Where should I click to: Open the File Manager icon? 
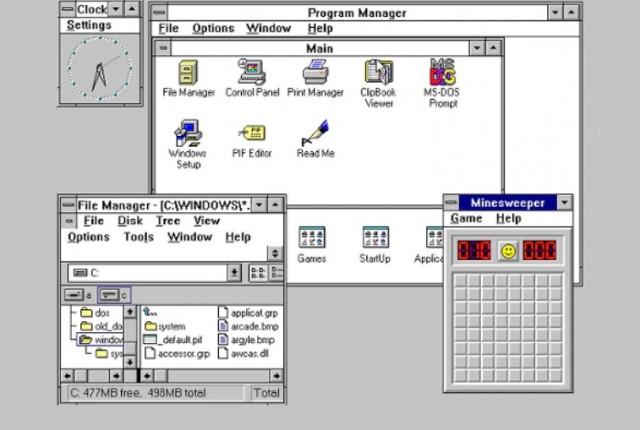(x=188, y=73)
